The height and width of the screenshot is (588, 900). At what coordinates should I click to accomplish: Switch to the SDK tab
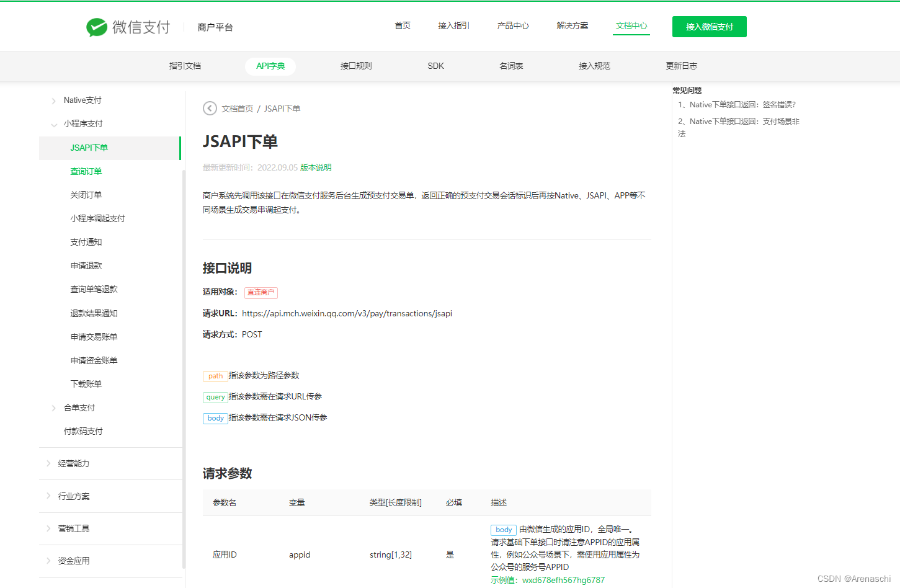click(435, 65)
